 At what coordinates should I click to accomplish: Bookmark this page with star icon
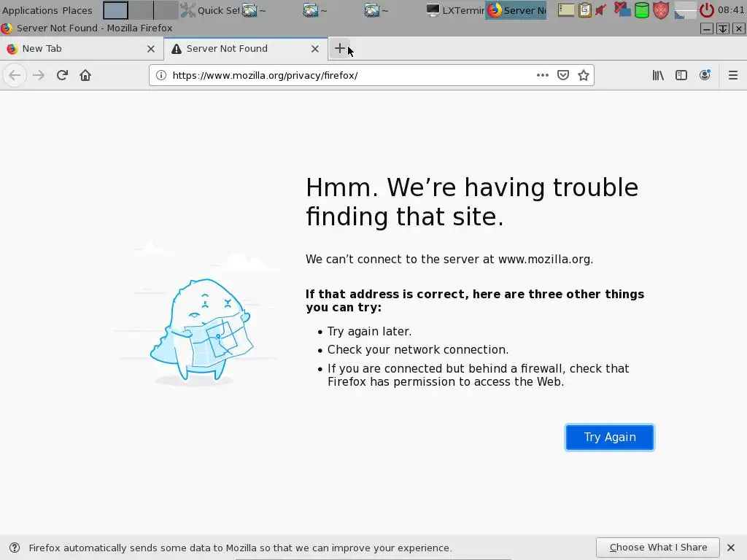583,75
